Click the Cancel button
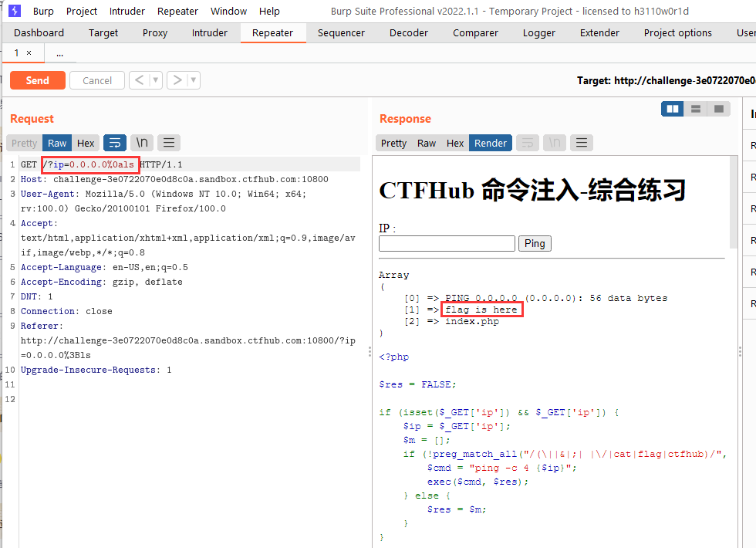Screen dimensions: 756x548 [x=97, y=80]
